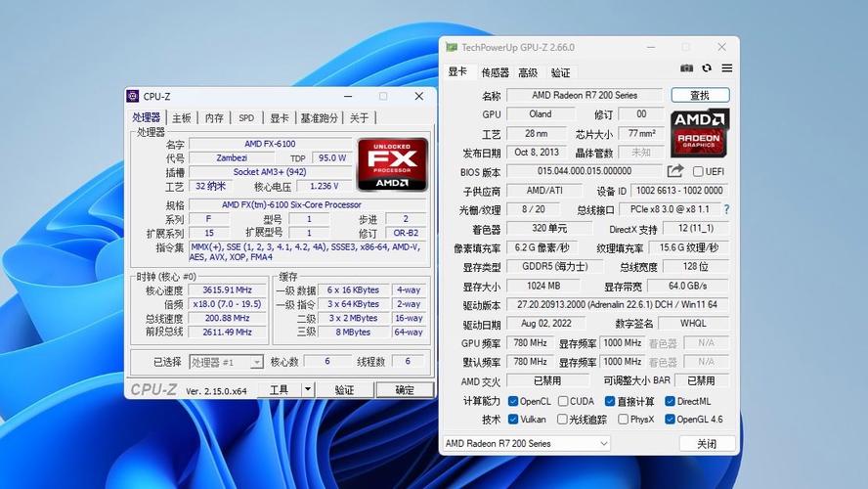This screenshot has height=489, width=868.
Task: Click the 驱动版本 driver version field
Action: coord(617,305)
